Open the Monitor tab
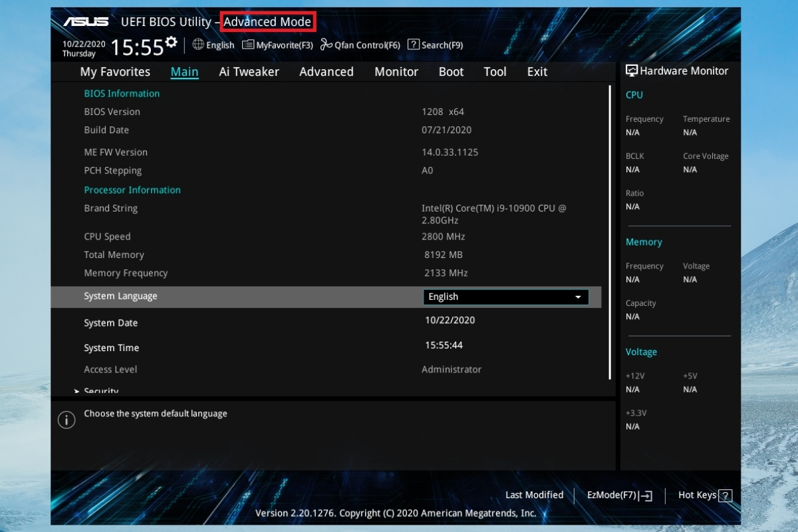This screenshot has height=532, width=798. pyautogui.click(x=396, y=72)
